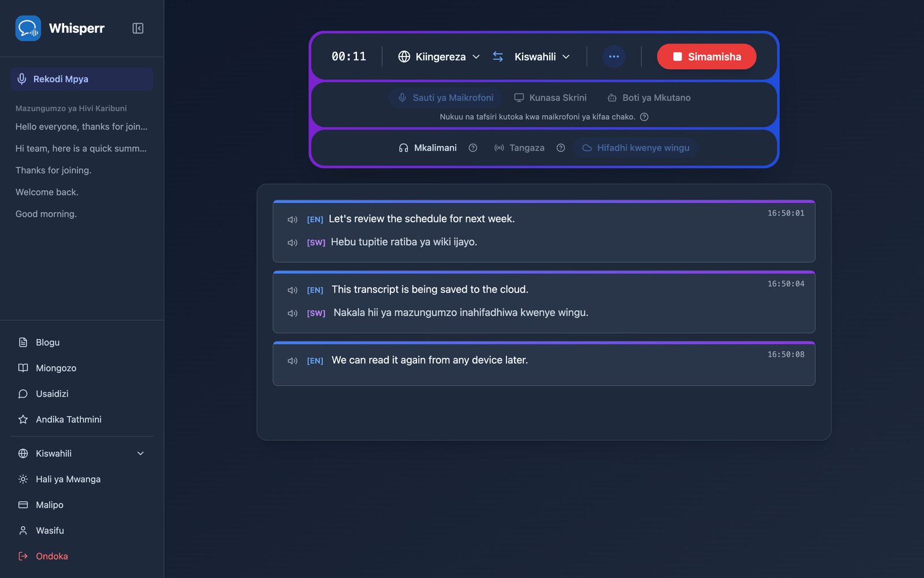Screen dimensions: 924x578
Task: Click help icon next to Tangaza
Action: point(561,148)
